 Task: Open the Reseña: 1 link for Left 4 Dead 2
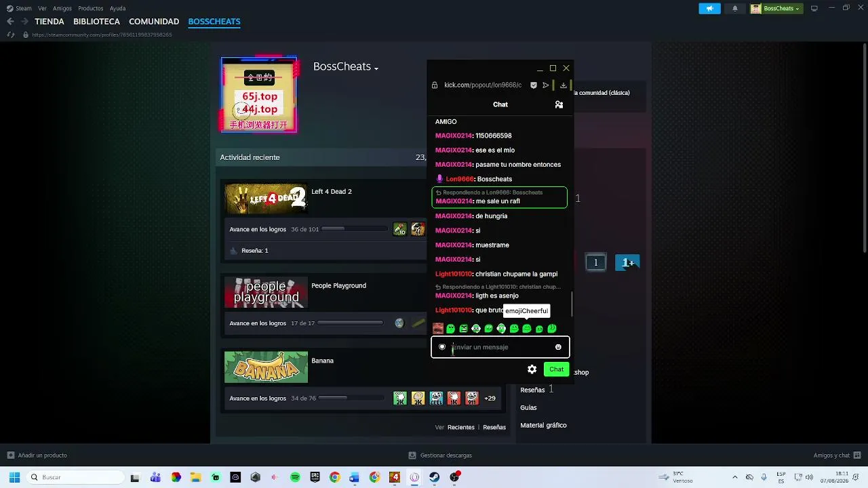(x=255, y=251)
